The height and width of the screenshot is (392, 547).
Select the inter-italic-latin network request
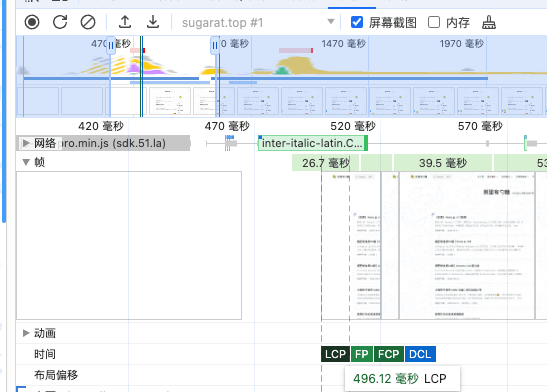pyautogui.click(x=313, y=143)
